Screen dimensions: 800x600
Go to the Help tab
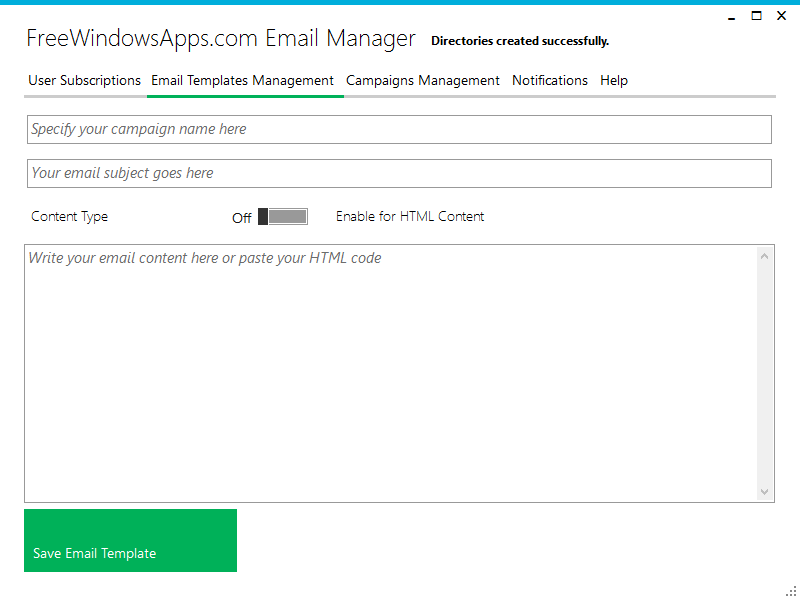tap(614, 81)
